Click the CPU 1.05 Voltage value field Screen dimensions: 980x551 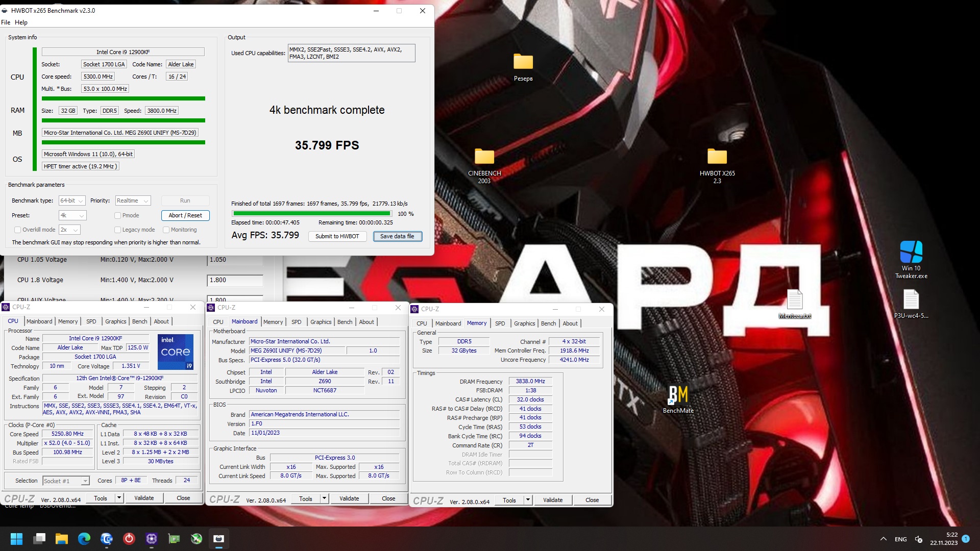tap(235, 260)
